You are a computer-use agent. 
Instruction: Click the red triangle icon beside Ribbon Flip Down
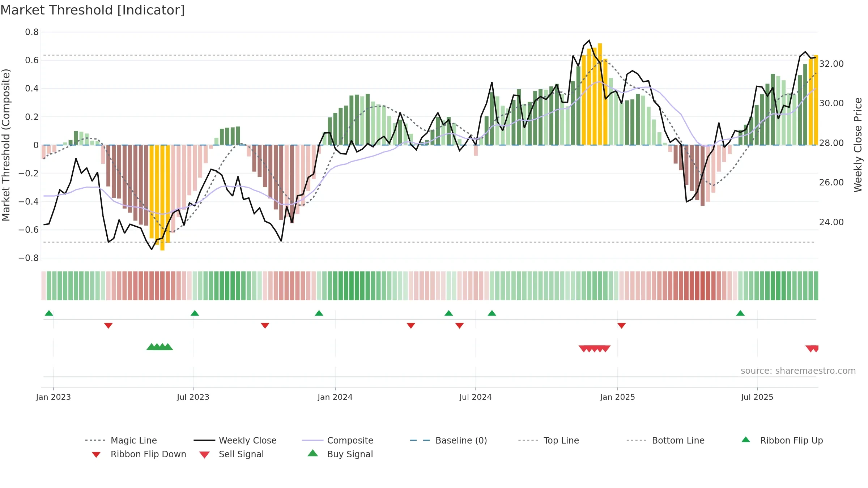click(96, 455)
